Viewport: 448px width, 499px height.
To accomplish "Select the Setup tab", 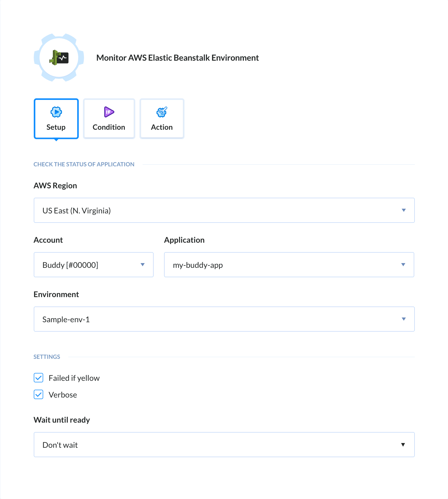I will (56, 118).
